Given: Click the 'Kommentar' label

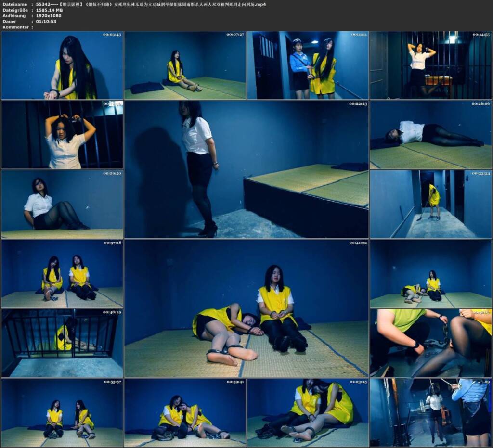Looking at the screenshot, I should point(15,27).
